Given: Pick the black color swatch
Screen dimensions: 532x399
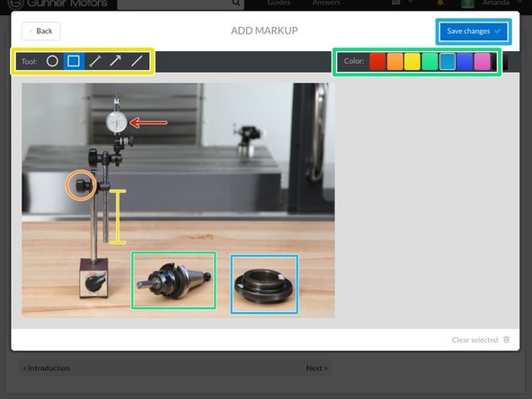Looking at the screenshot, I should pos(501,61).
